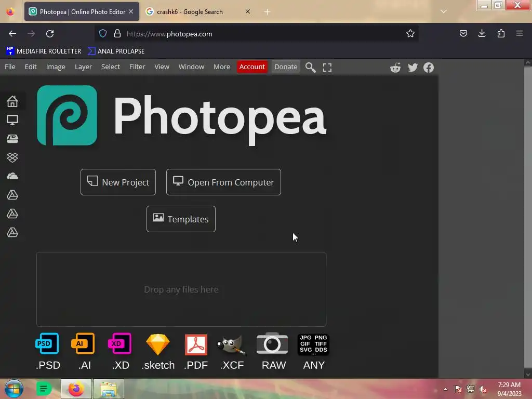Click the RAW camera icon
Image resolution: width=532 pixels, height=399 pixels.
click(x=272, y=343)
